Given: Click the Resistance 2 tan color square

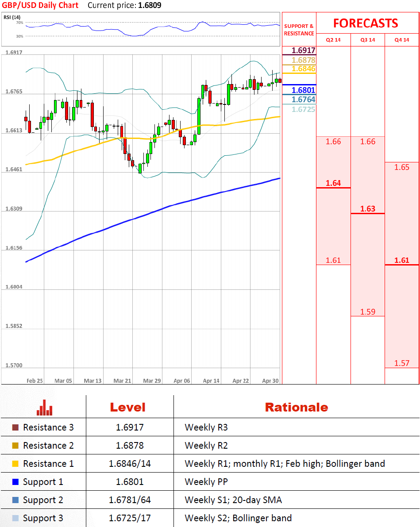Looking at the screenshot, I should [15, 446].
